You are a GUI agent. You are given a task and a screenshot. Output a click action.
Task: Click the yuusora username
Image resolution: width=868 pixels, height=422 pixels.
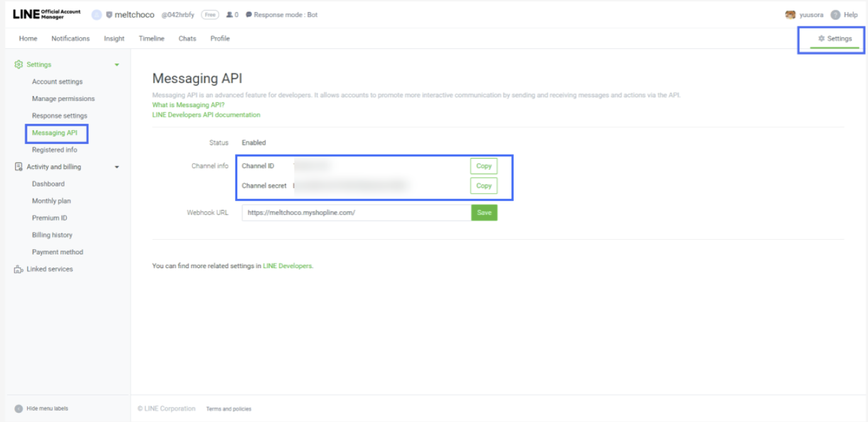811,15
